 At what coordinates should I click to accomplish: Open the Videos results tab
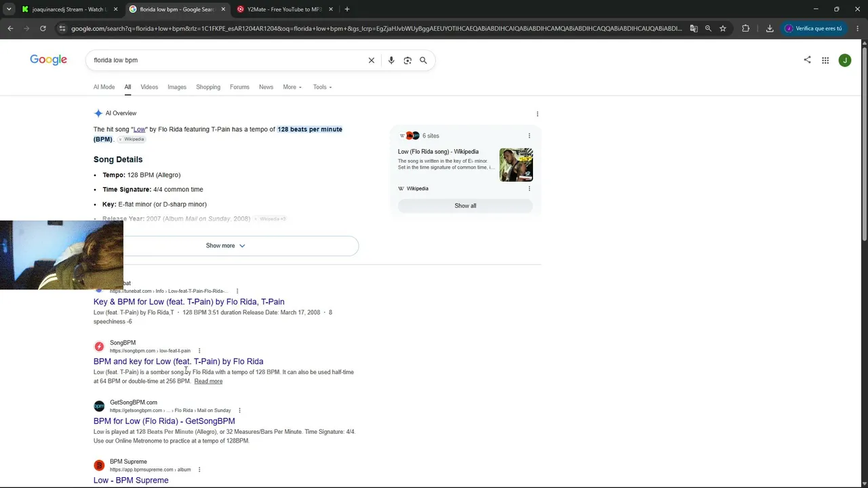click(149, 87)
